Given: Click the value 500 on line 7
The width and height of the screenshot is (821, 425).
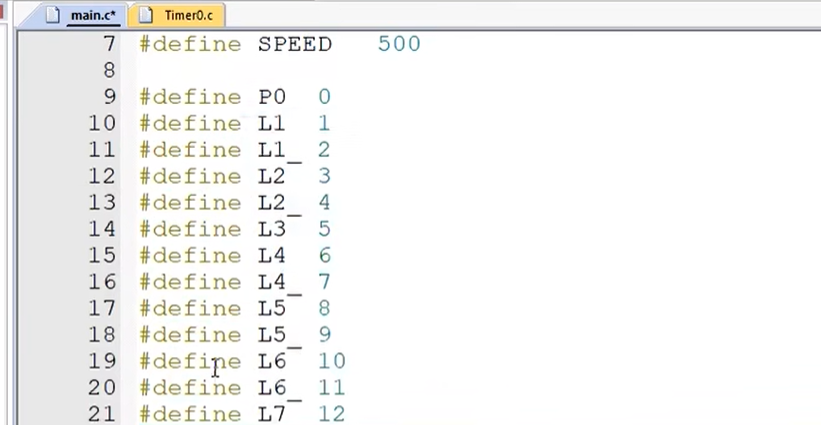Looking at the screenshot, I should coord(399,44).
